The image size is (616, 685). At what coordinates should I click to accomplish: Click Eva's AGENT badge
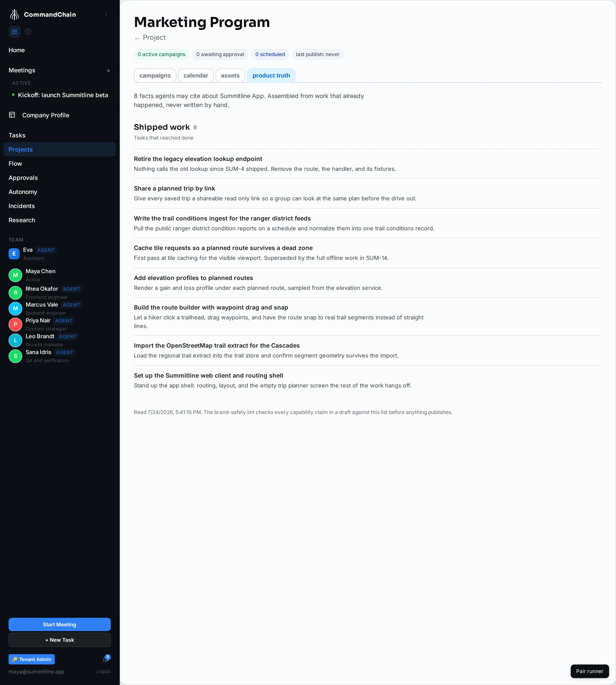click(x=46, y=250)
